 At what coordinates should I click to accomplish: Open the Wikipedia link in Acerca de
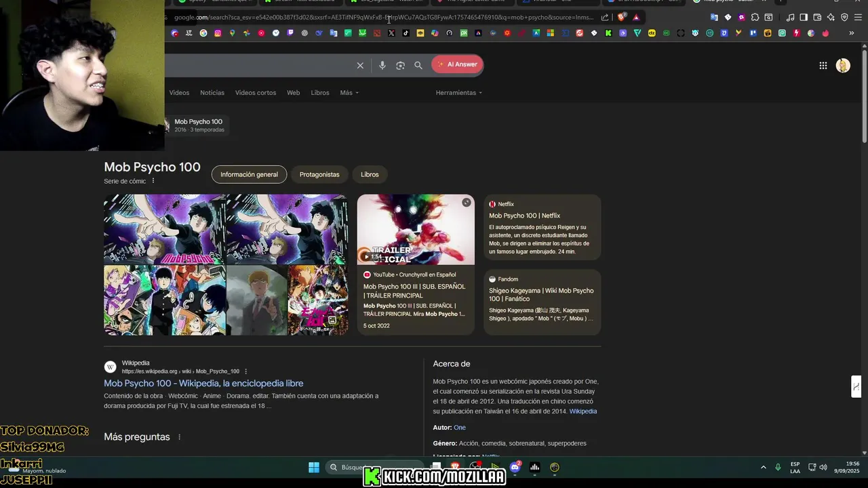583,411
